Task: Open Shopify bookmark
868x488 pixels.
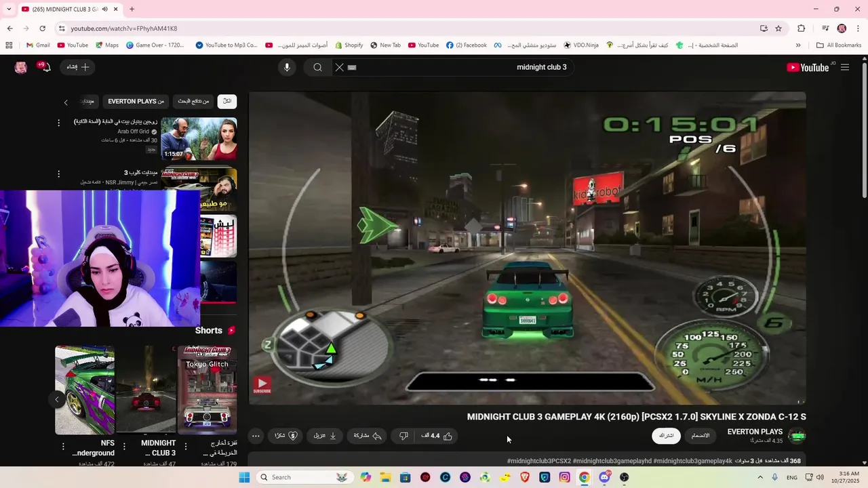Action: (349, 45)
